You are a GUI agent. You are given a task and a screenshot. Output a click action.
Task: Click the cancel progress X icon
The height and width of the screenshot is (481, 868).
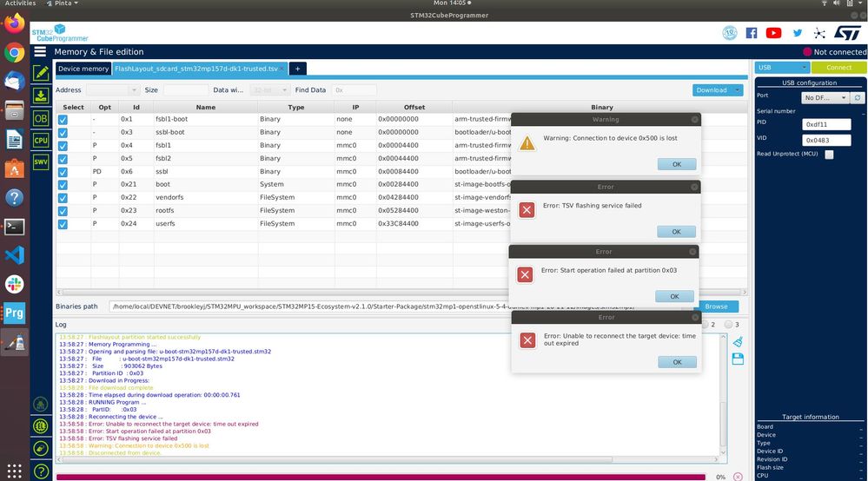pos(738,477)
